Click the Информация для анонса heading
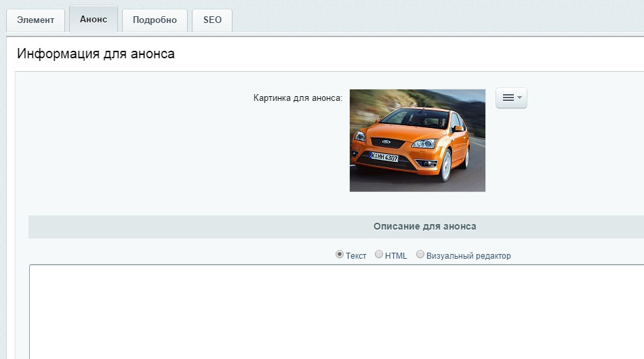Viewport: 644px width, 359px height. click(x=96, y=54)
